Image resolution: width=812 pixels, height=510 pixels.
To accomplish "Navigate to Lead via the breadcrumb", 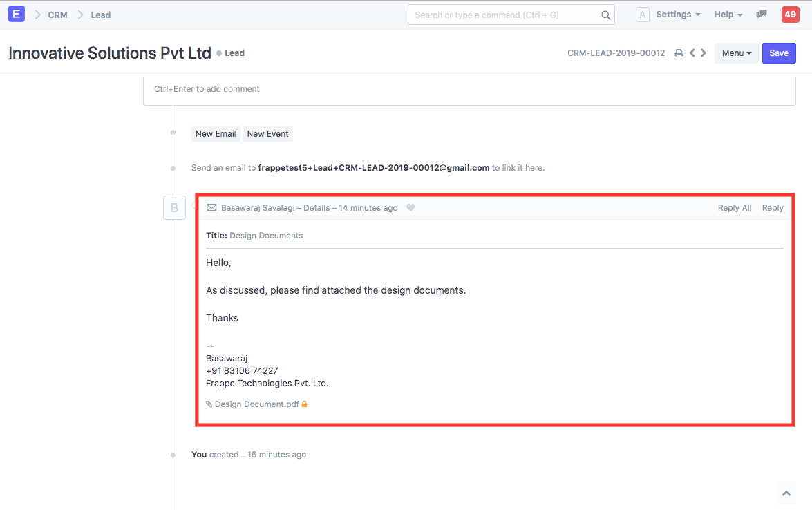I will click(x=100, y=15).
